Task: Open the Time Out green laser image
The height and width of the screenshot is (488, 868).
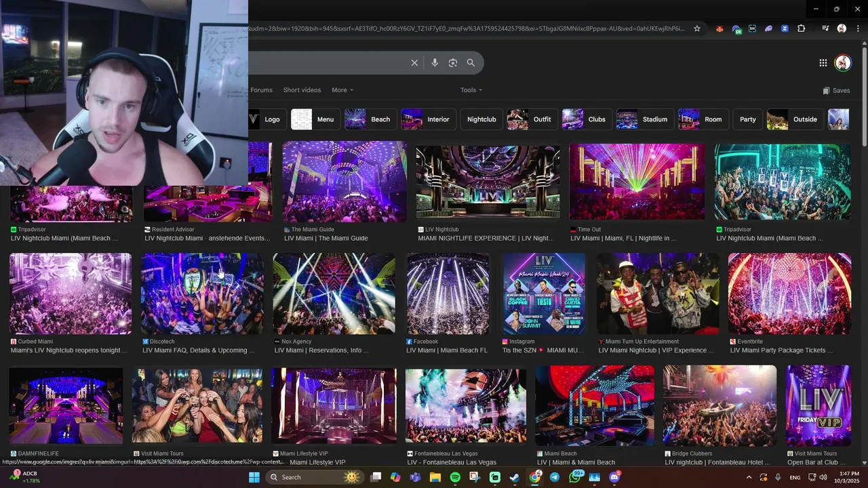Action: tap(637, 182)
